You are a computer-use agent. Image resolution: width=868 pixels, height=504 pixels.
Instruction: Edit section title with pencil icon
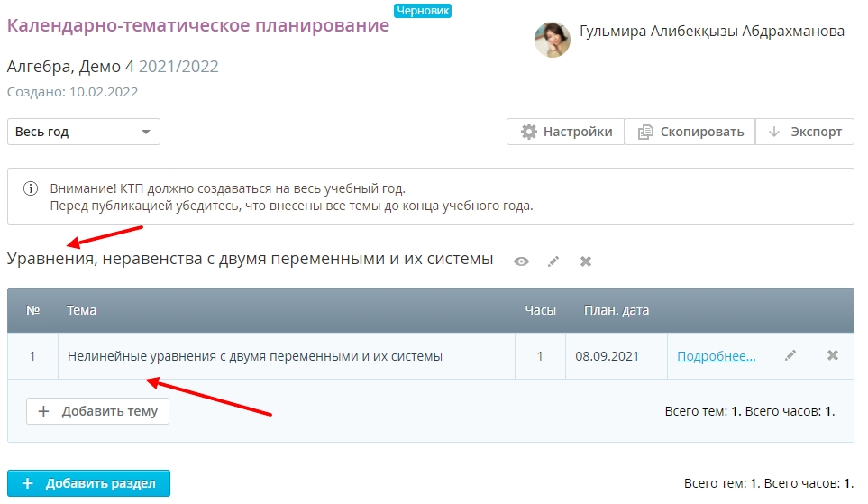pyautogui.click(x=553, y=261)
